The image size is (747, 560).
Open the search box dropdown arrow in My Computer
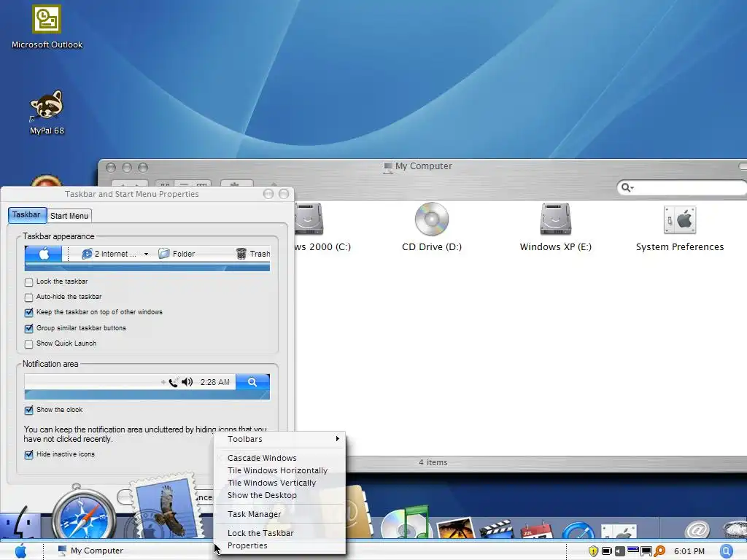(632, 188)
